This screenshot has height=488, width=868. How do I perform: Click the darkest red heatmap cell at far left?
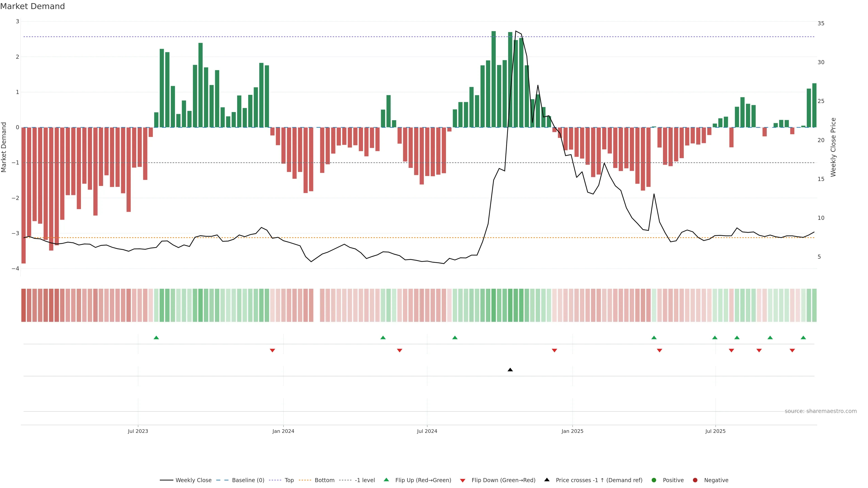(x=24, y=305)
